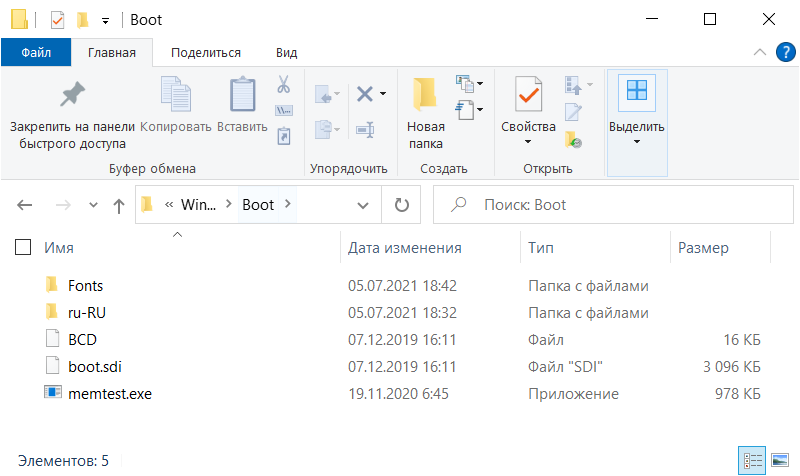Click the title bar folder icon
The height and width of the screenshot is (476, 800).
point(19,19)
